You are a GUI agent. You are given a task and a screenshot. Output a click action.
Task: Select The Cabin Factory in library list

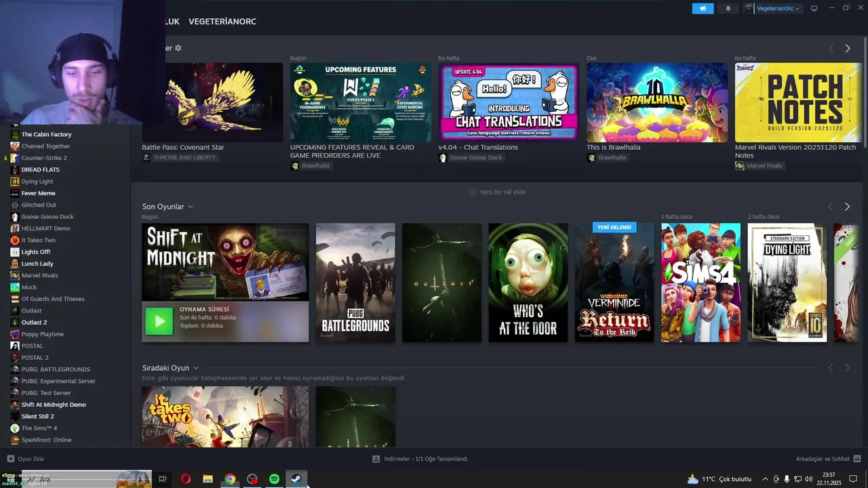[x=46, y=134]
